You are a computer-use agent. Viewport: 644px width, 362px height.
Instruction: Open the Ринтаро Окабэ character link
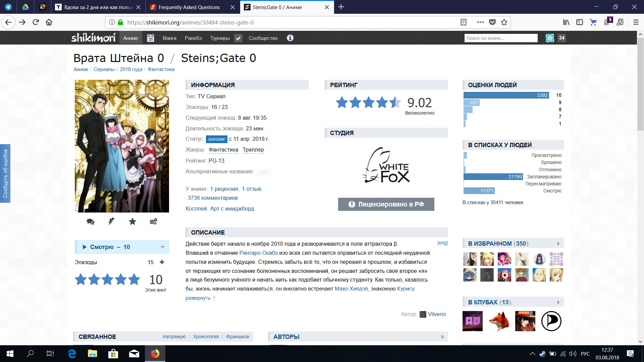(258, 253)
